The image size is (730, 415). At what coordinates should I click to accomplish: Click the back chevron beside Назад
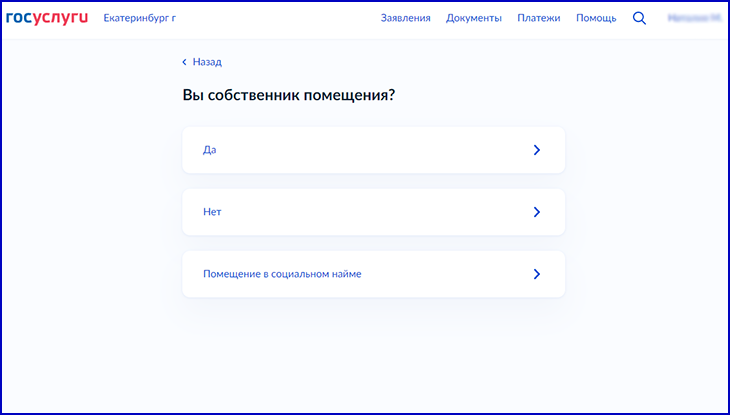pos(185,62)
